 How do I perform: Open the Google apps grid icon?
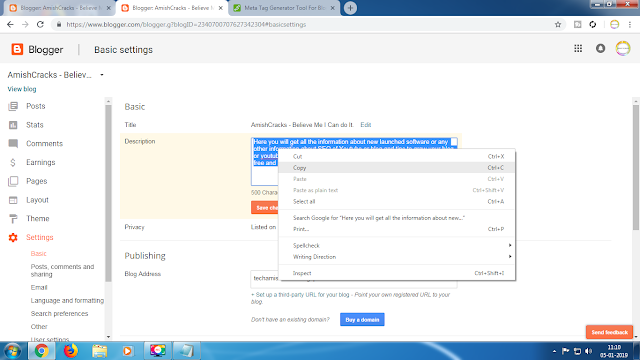pos(578,49)
